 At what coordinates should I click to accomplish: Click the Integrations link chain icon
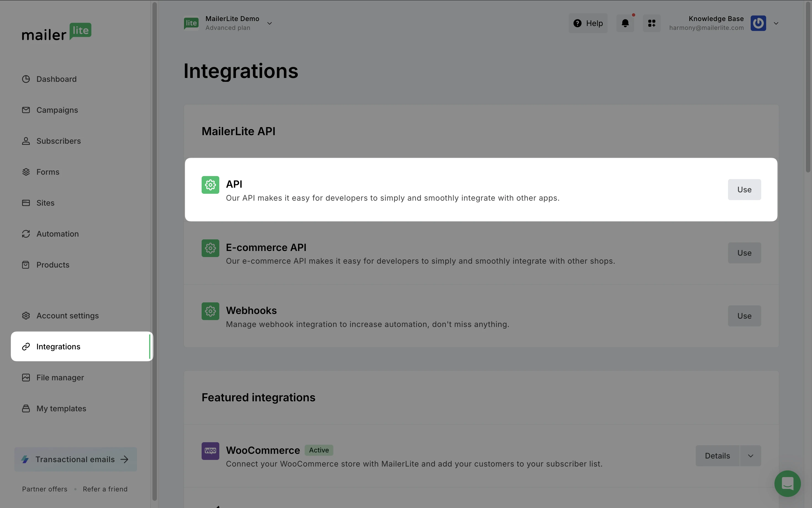coord(26,346)
